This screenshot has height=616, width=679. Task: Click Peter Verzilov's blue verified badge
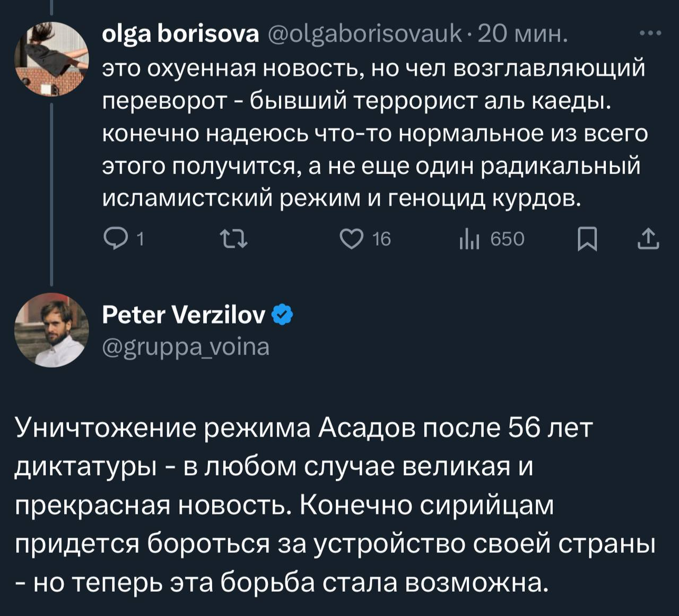tap(283, 316)
